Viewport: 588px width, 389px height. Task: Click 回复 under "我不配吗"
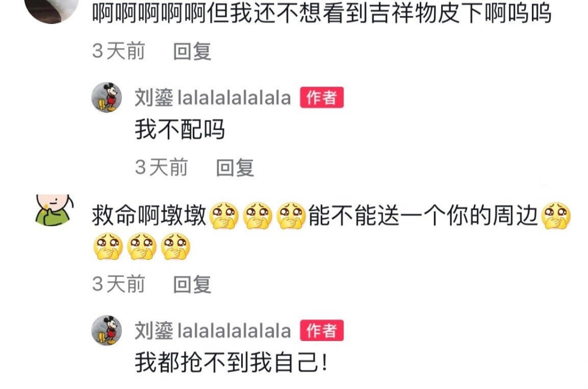[235, 167]
